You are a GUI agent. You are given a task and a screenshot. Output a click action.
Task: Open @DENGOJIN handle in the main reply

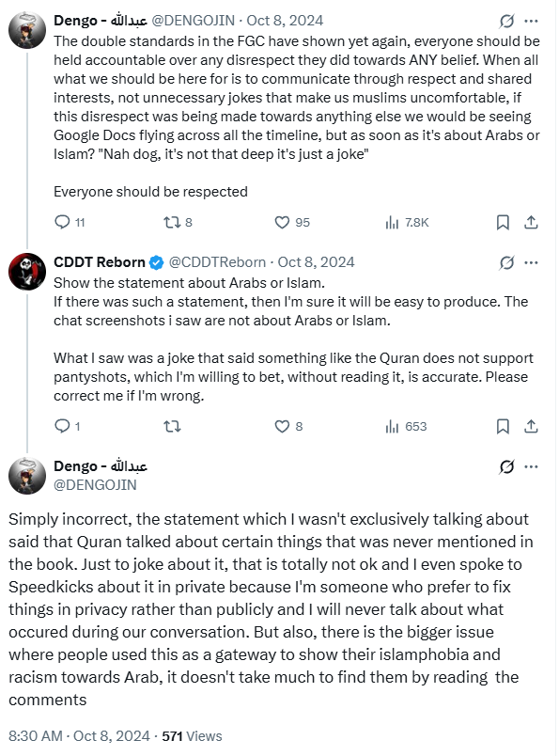95,484
